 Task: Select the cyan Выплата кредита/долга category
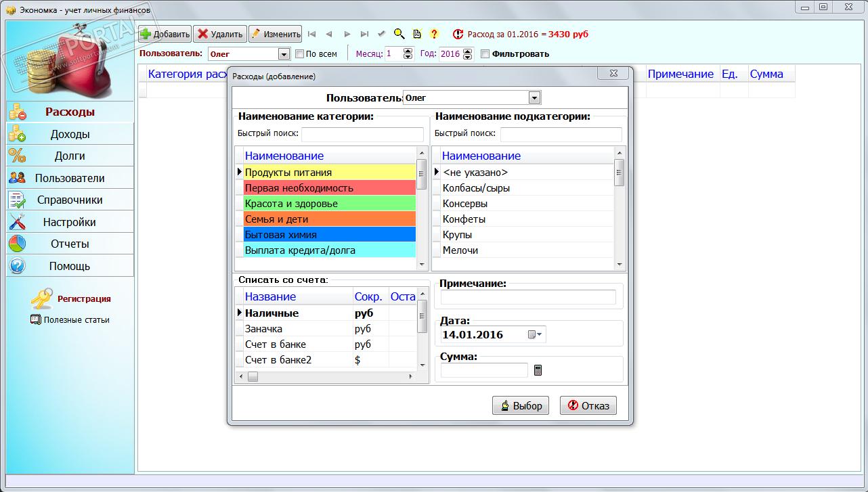[x=330, y=250]
